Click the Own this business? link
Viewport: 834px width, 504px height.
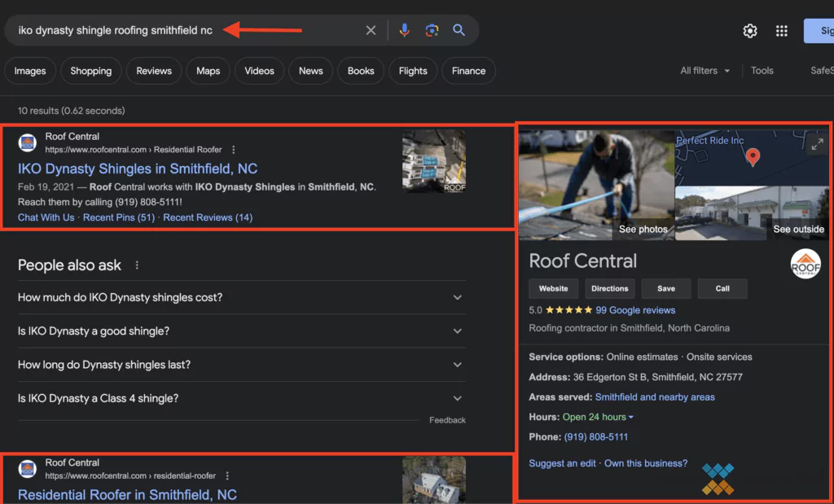click(x=646, y=463)
